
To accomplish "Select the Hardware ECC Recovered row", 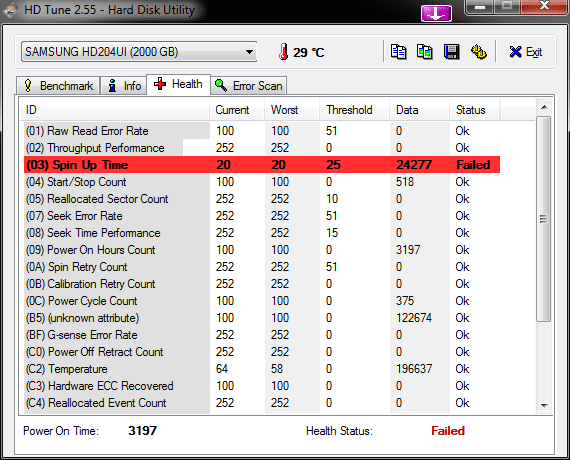I will coord(262,386).
